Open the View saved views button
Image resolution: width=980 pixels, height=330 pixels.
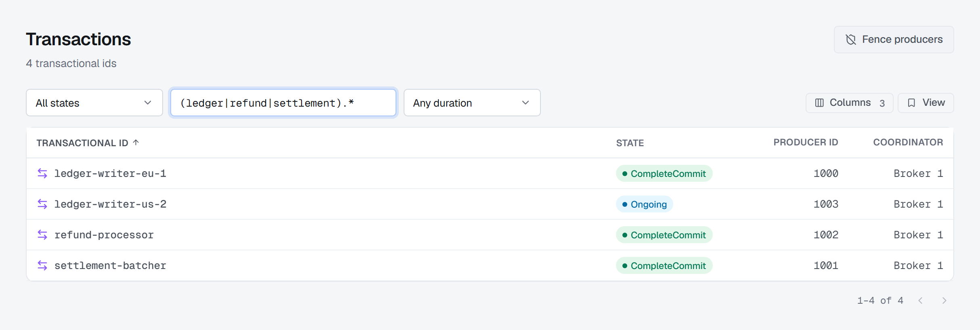pos(926,103)
